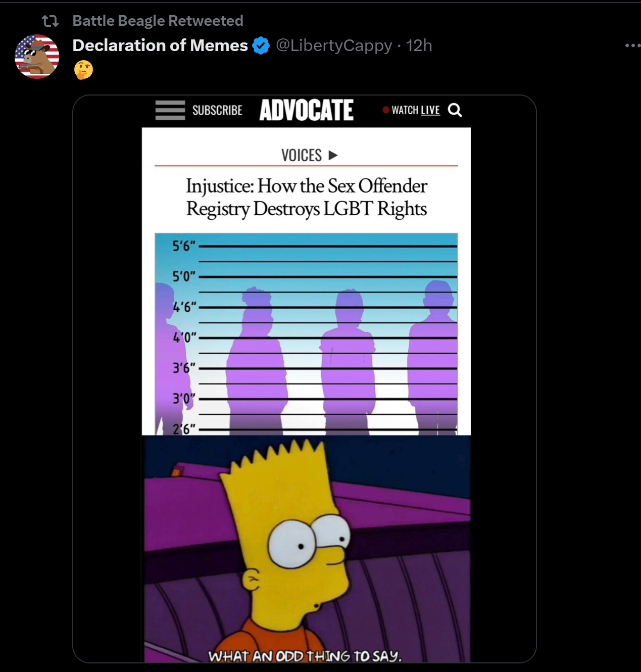The image size is (641, 672).
Task: Open the tweet's three-dot more menu
Action: (x=632, y=45)
